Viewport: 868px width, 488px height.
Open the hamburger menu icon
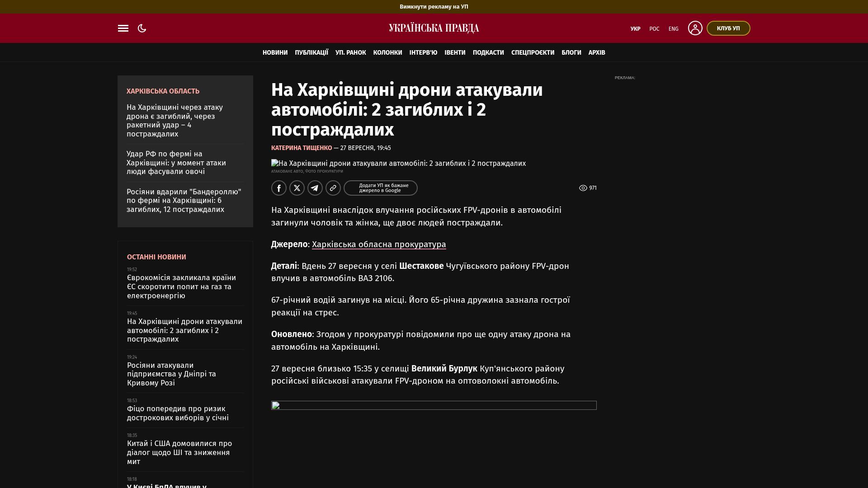click(123, 28)
